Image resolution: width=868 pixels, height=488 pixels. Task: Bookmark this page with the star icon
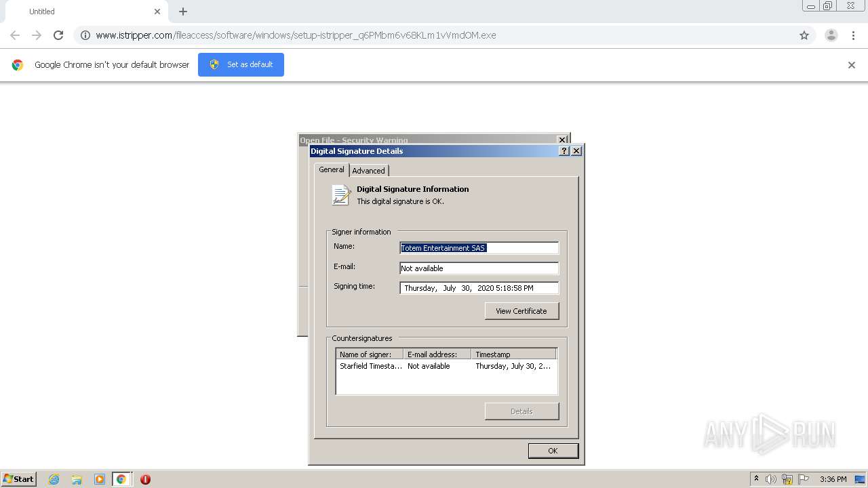coord(804,35)
